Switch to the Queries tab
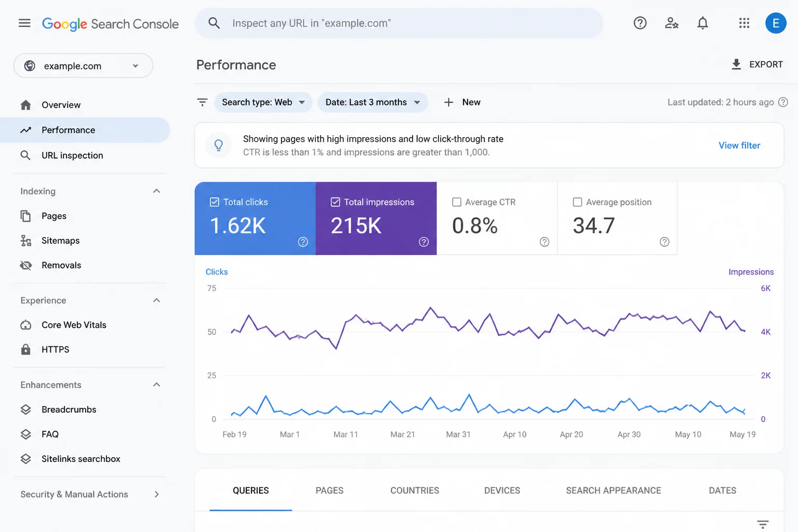The image size is (798, 532). (x=251, y=490)
